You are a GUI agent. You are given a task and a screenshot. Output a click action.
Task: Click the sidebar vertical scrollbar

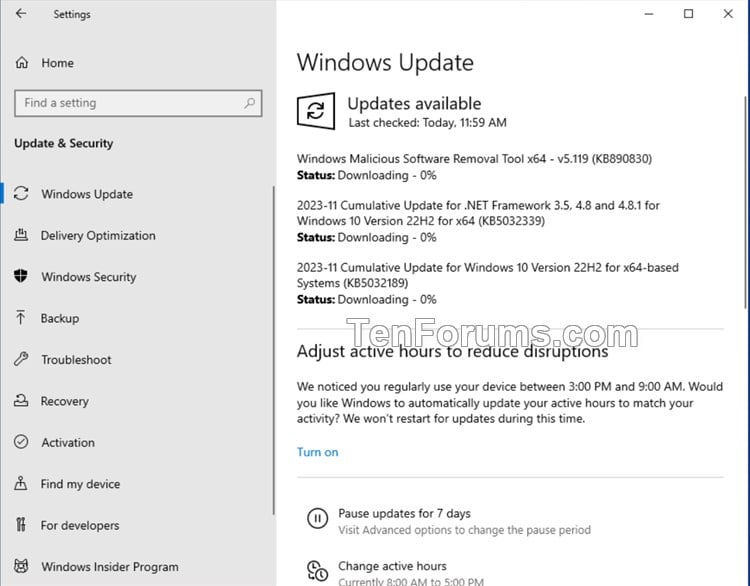click(x=274, y=350)
